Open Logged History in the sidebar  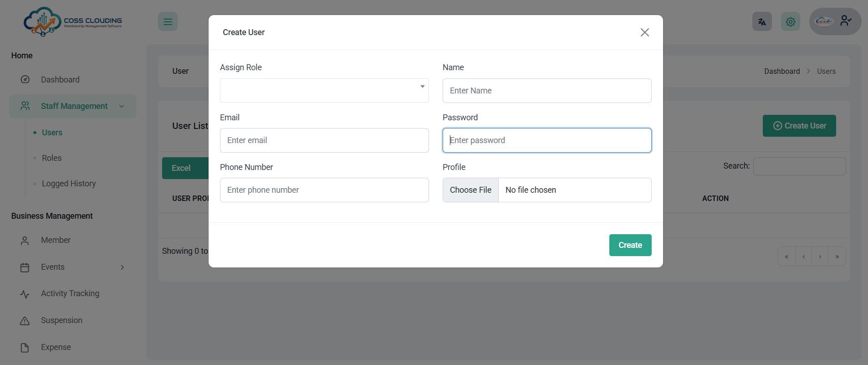(69, 184)
